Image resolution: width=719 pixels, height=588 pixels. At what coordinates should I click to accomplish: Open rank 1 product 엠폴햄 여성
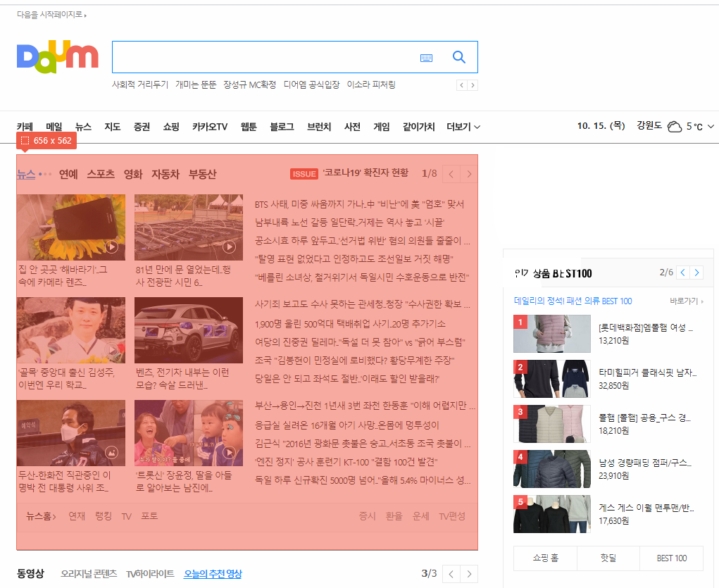point(646,328)
